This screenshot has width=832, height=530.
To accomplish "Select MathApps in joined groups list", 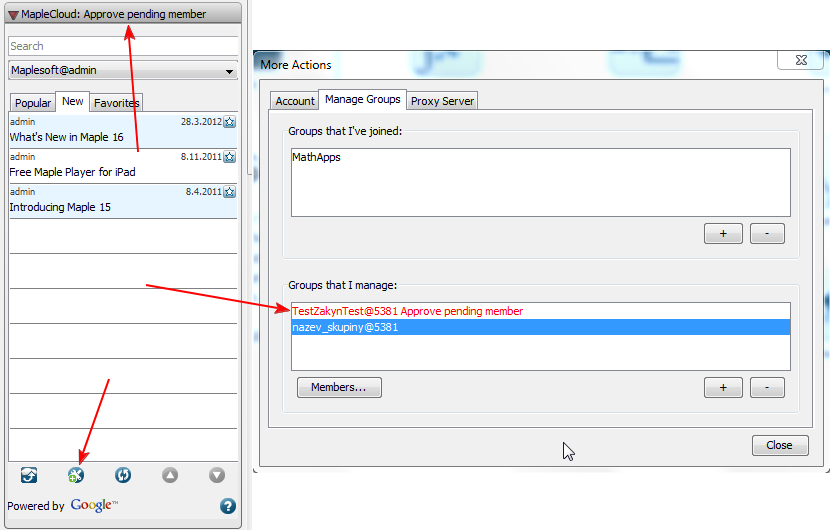I will pos(541,157).
